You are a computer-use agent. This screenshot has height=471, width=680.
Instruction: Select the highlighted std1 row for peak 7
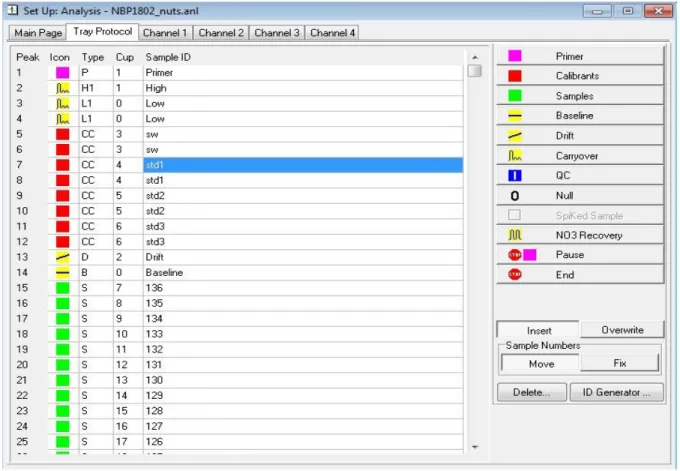(303, 165)
